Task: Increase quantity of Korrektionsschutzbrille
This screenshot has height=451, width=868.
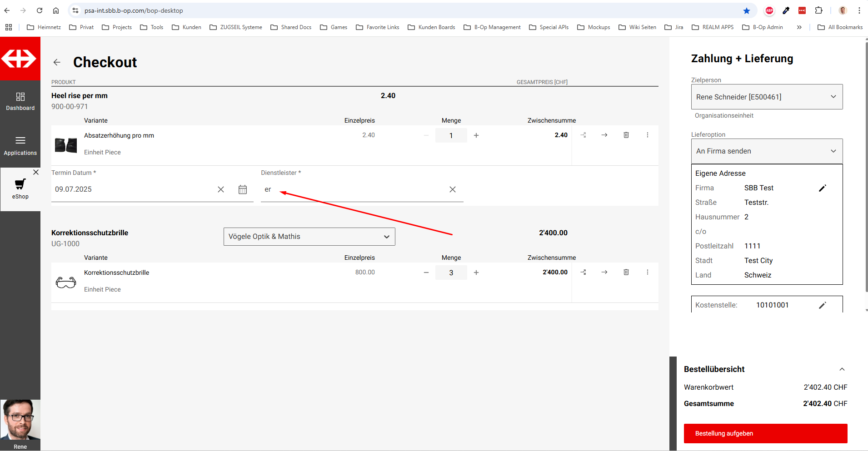Action: (476, 273)
